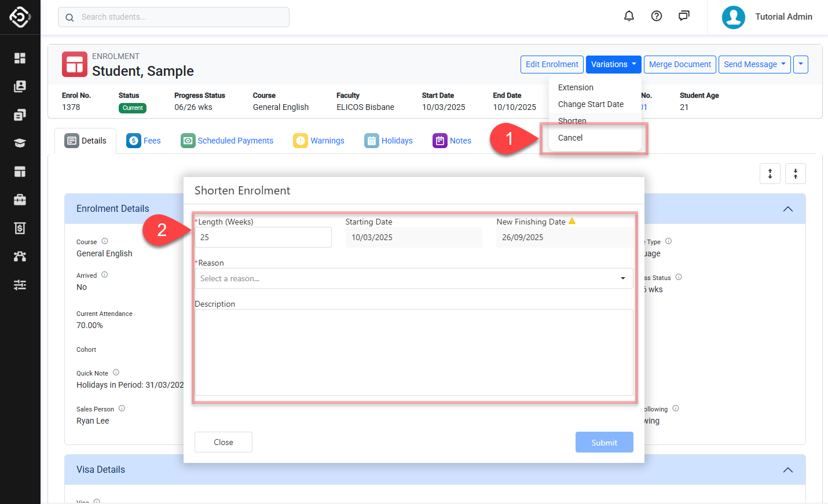Click the expand all sections arrow button

770,174
